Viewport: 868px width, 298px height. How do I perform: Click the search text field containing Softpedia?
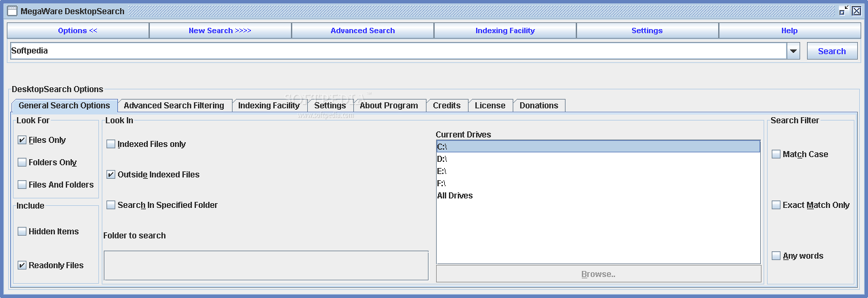click(x=398, y=51)
